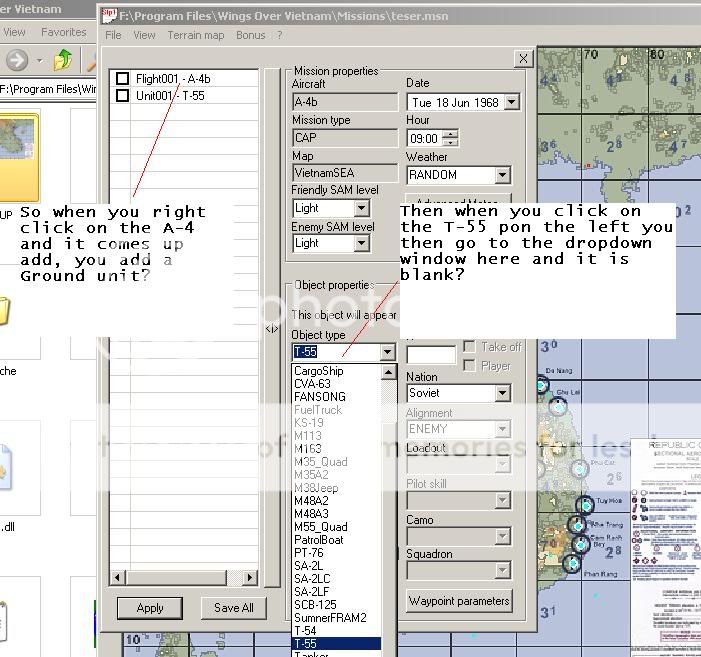Screen dimensions: 701x657
Task: Open the Alignment dropdown
Action: click(x=503, y=429)
